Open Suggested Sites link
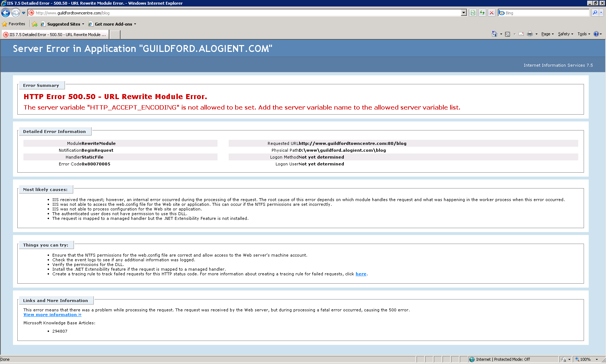The image size is (606, 364). 62,24
